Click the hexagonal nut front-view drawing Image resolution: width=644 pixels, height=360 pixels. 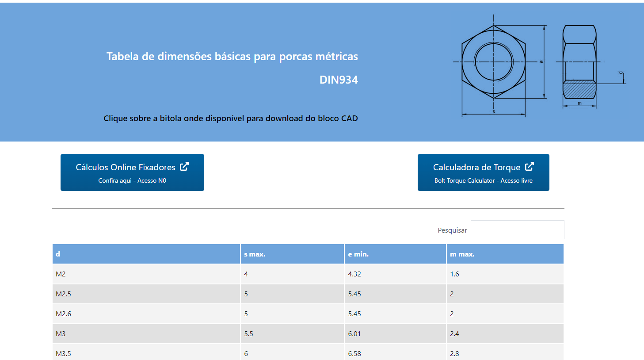click(493, 62)
